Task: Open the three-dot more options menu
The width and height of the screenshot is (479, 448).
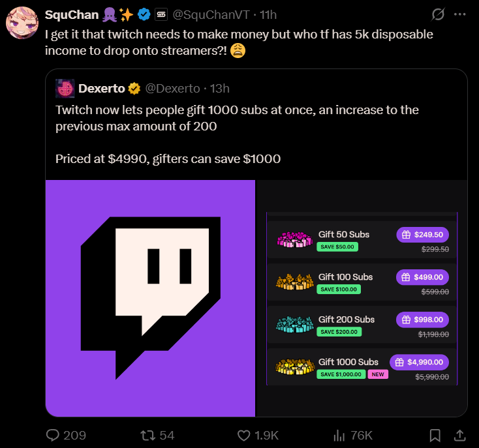Action: point(460,14)
